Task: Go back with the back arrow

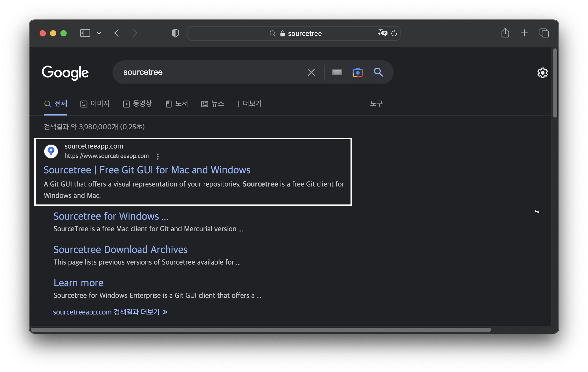Action: (x=117, y=33)
